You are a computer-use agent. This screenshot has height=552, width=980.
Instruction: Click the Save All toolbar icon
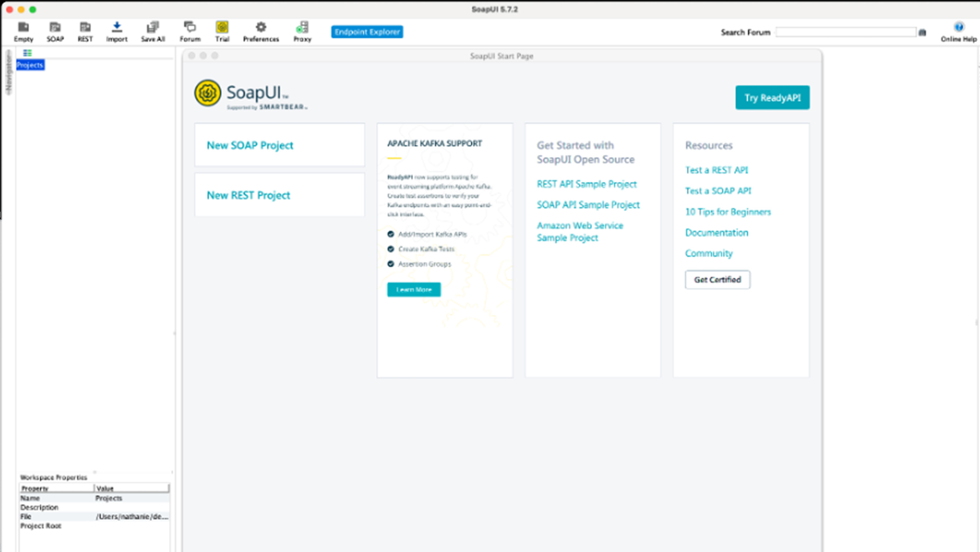tap(153, 31)
